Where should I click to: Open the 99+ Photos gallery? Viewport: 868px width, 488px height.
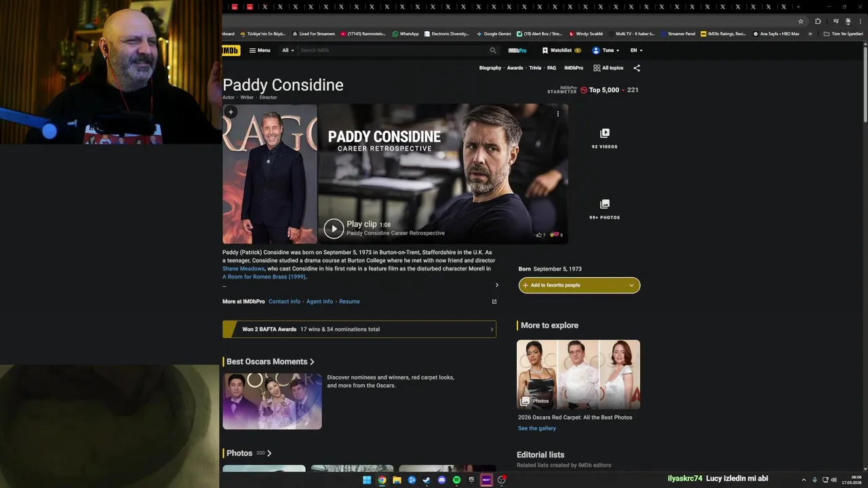pyautogui.click(x=604, y=209)
